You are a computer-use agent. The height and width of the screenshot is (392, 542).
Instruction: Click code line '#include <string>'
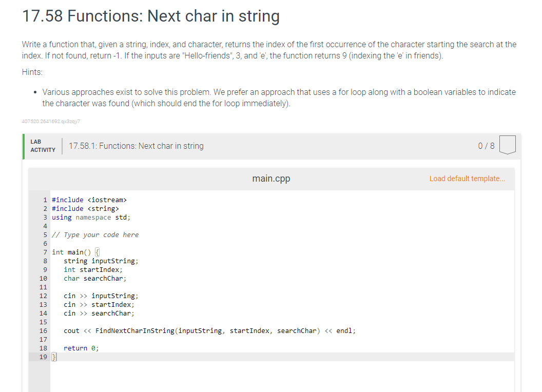85,208
